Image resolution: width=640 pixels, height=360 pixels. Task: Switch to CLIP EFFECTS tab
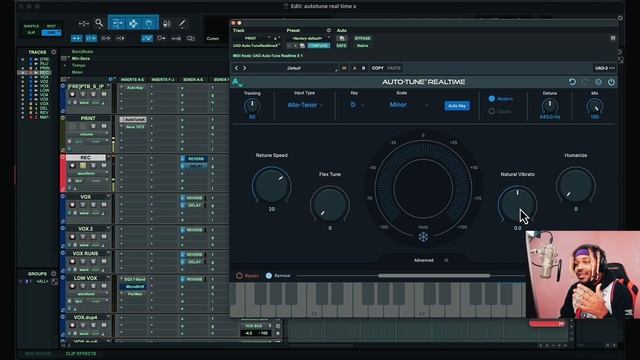(81, 353)
